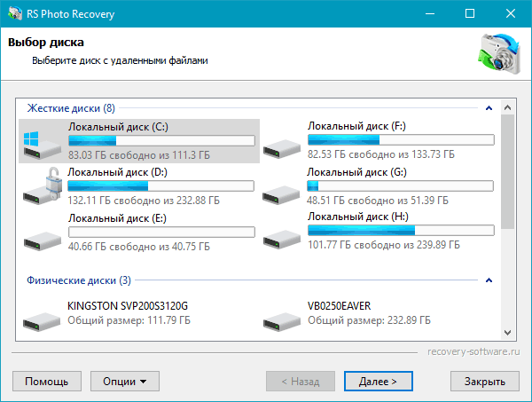Click drive F: usage bar
The width and height of the screenshot is (532, 402).
point(401,140)
